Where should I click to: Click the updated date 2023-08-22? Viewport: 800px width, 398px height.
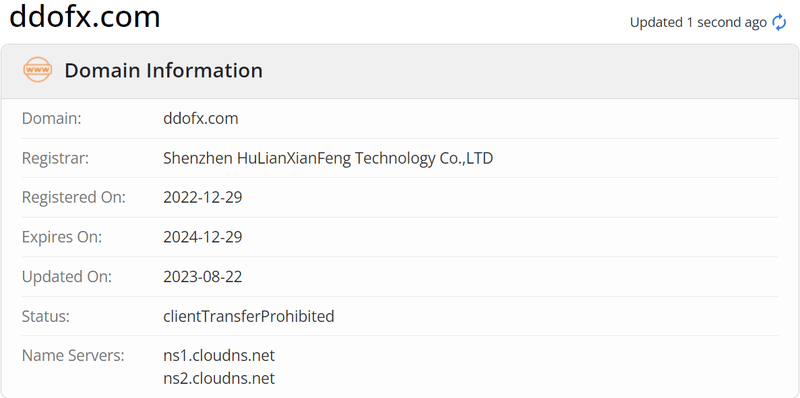click(203, 277)
